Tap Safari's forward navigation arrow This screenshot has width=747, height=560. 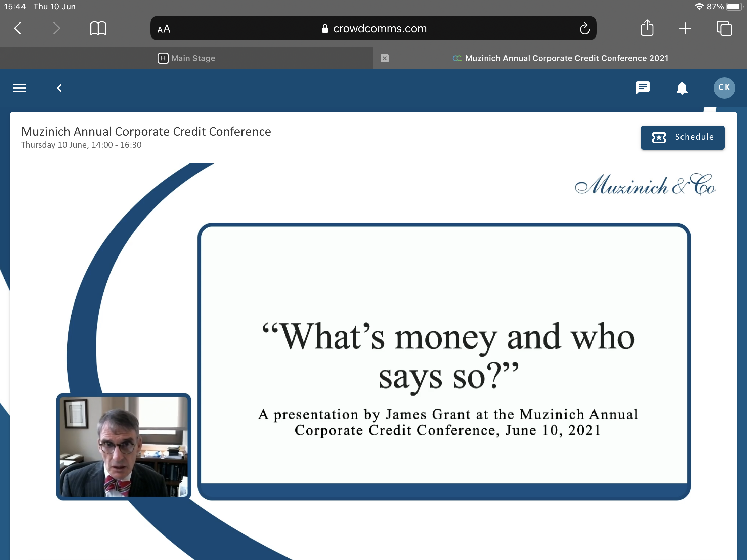click(x=56, y=28)
